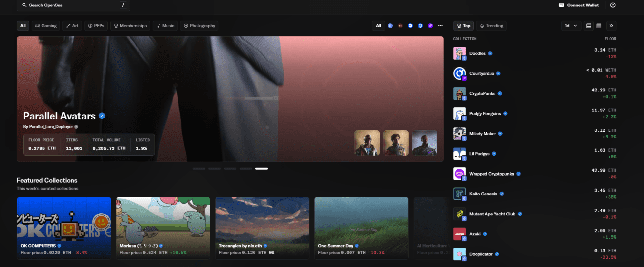Open the Parallel Avatars collection title
The height and width of the screenshot is (267, 644).
tap(59, 116)
